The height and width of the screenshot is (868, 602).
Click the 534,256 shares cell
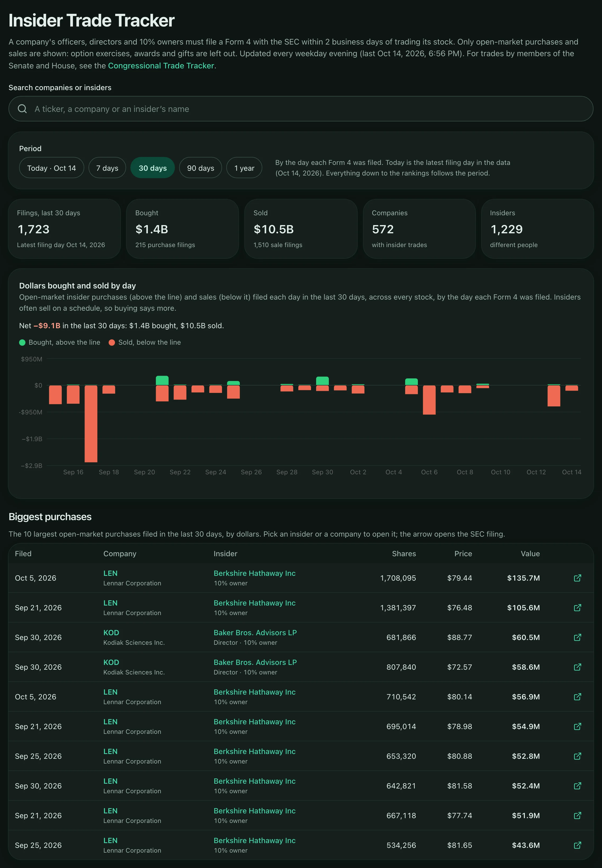[x=401, y=845]
